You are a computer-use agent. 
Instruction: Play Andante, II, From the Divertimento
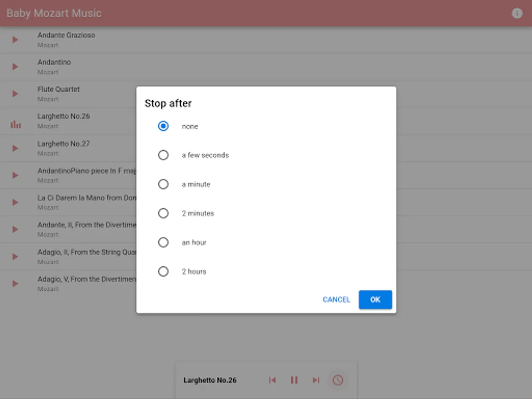(15, 230)
